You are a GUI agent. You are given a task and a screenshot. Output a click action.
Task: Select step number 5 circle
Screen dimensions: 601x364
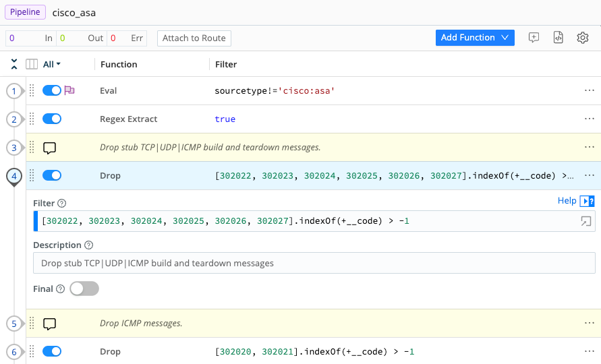[x=14, y=324]
